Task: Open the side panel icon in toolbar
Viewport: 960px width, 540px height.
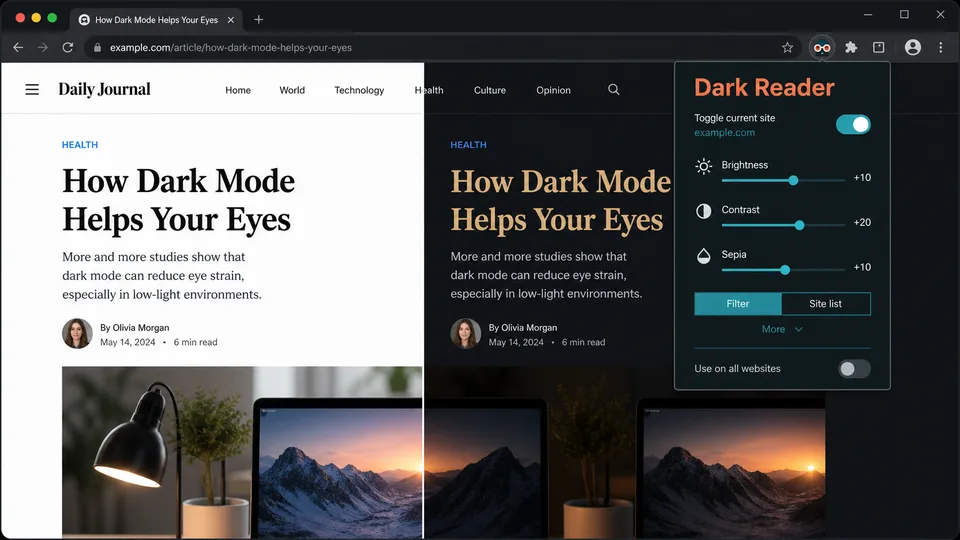Action: pos(879,47)
